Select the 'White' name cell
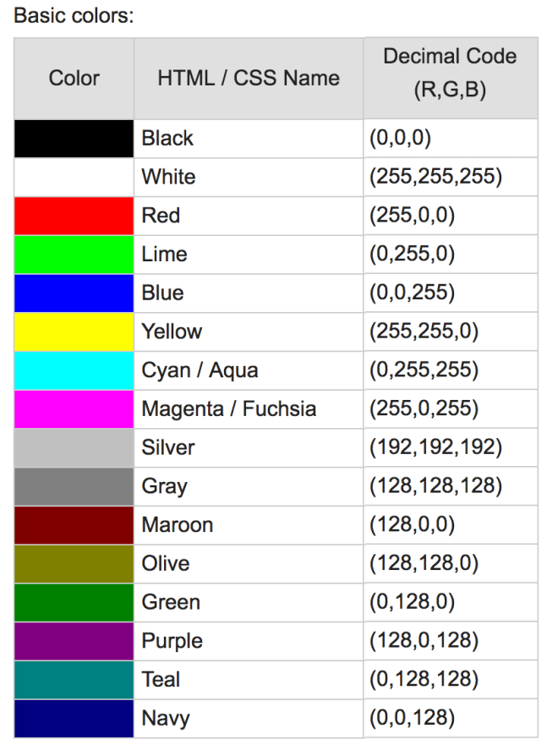Image resolution: width=558 pixels, height=756 pixels. point(168,178)
